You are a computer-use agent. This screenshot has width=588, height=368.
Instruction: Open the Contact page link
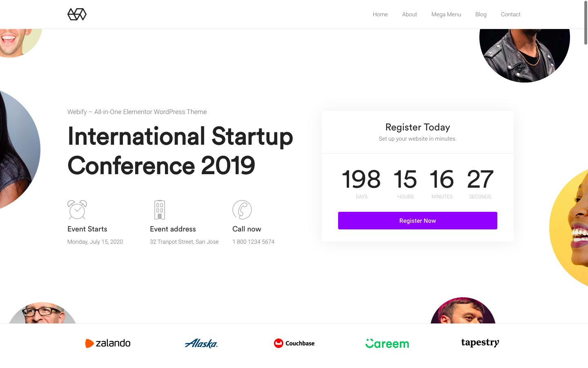[x=511, y=14]
